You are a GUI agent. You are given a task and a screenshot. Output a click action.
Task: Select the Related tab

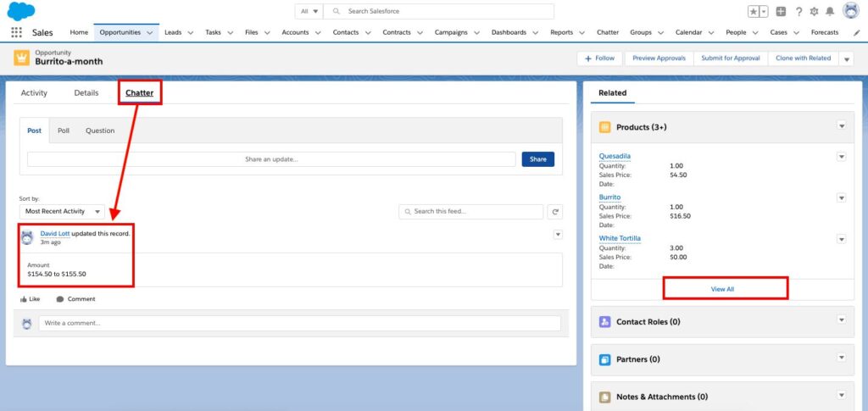tap(612, 93)
